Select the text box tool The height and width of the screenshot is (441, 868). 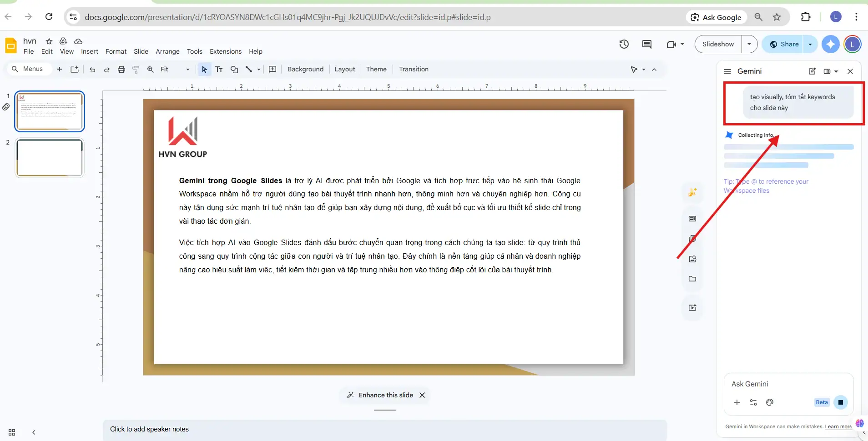tap(219, 69)
